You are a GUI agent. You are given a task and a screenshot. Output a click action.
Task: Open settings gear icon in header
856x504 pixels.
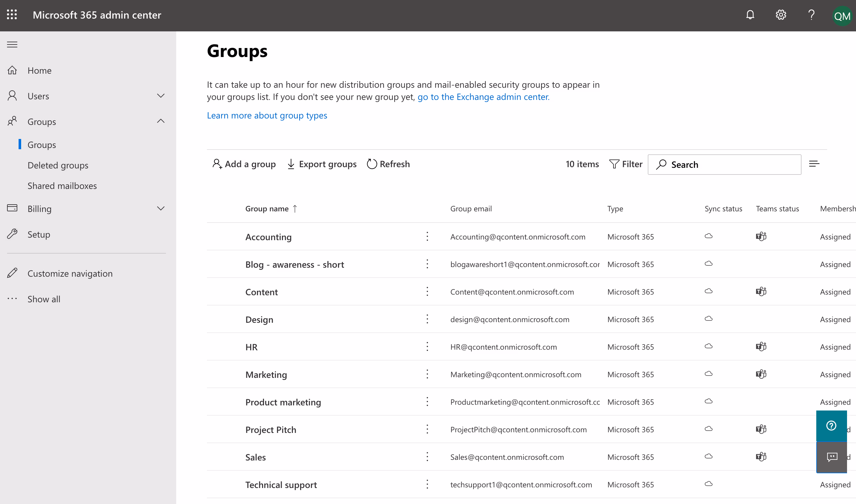(x=781, y=15)
